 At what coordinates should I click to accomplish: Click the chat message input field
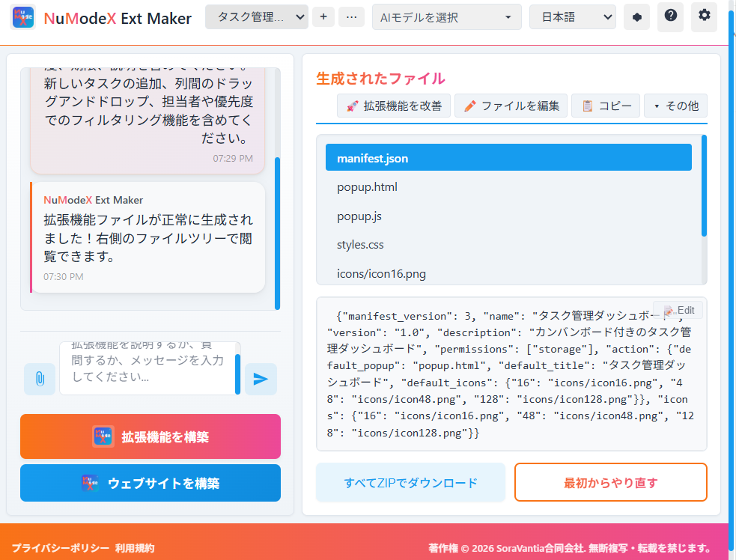[149, 367]
